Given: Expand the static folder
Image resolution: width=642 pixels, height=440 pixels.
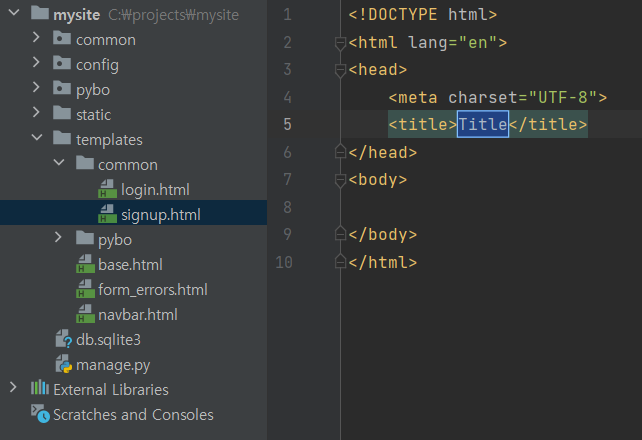Looking at the screenshot, I should click(36, 113).
